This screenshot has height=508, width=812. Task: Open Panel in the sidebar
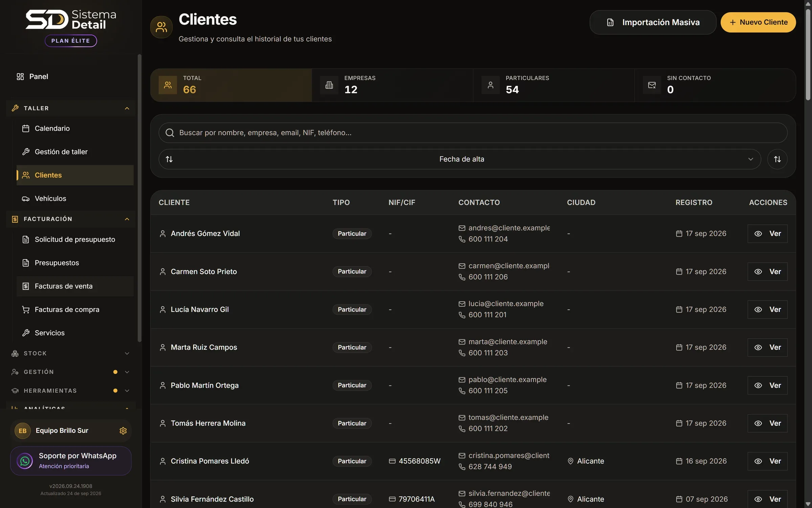[71, 77]
